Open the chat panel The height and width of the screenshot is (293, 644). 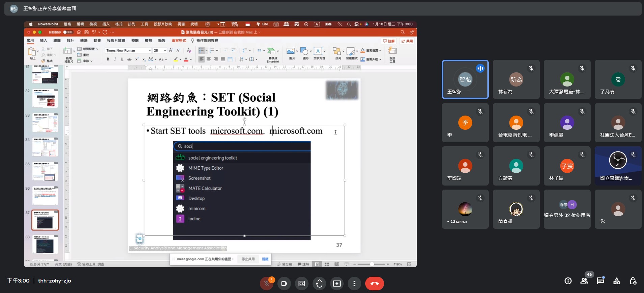[600, 281]
